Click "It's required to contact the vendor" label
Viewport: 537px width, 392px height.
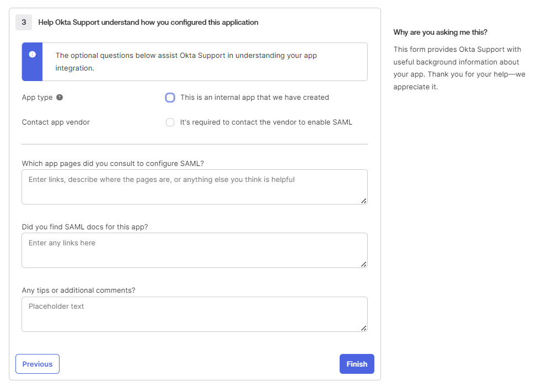point(266,122)
